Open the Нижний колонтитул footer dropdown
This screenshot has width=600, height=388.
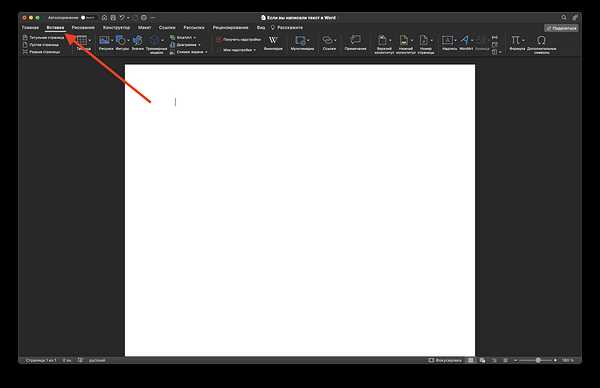coord(405,44)
